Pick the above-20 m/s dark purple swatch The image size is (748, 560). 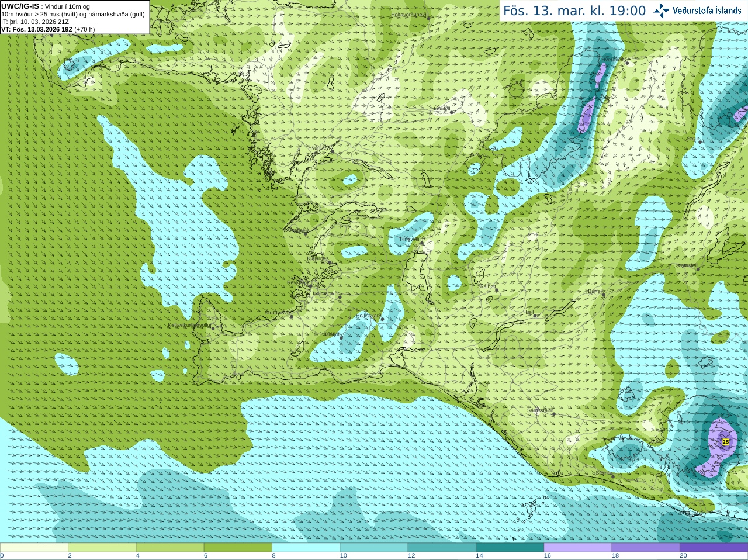click(714, 548)
